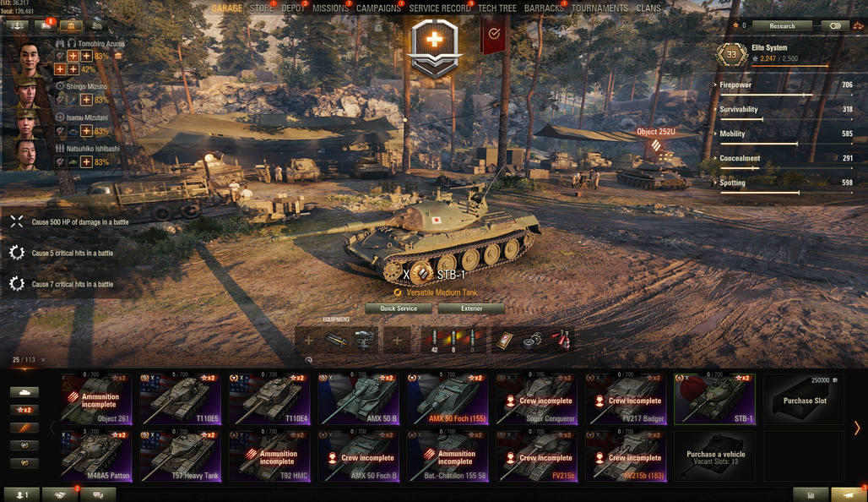Open the contacts handshake icon in bottom bar
Viewport: 868px width, 502px height.
(x=60, y=494)
